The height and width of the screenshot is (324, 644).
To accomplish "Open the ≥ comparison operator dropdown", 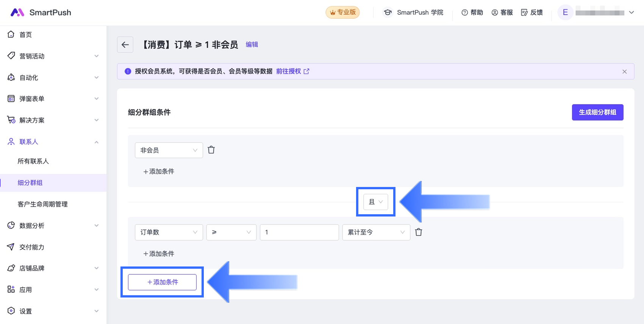I will [x=231, y=232].
